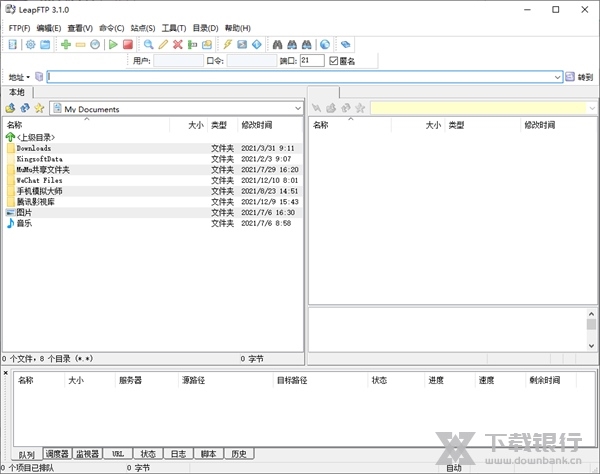Toggle the 匿名 anonymous login checkbox
This screenshot has width=600, height=474.
click(334, 61)
